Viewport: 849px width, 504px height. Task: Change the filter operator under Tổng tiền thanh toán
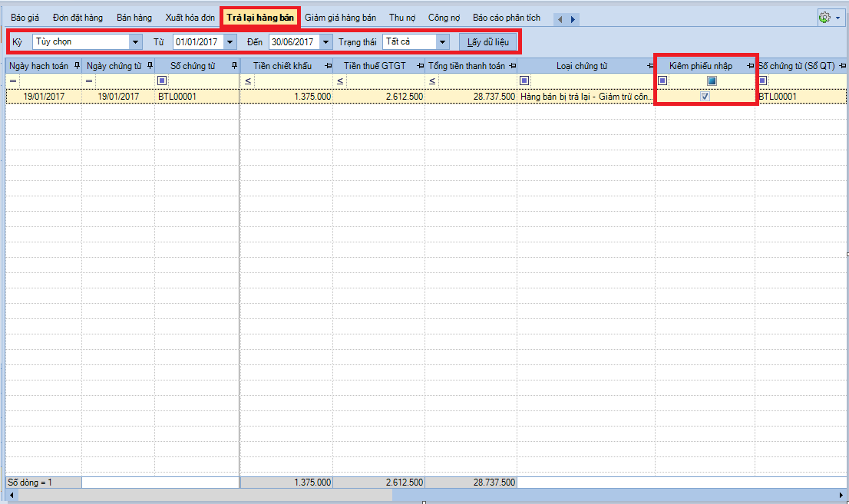431,81
